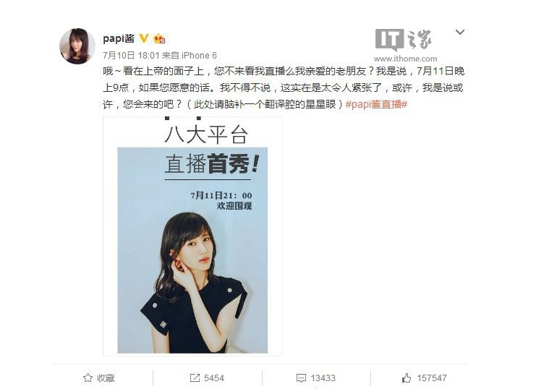Open the #papi酱直播# hashtag topic
This screenshot has height=392, width=549.
coord(376,104)
